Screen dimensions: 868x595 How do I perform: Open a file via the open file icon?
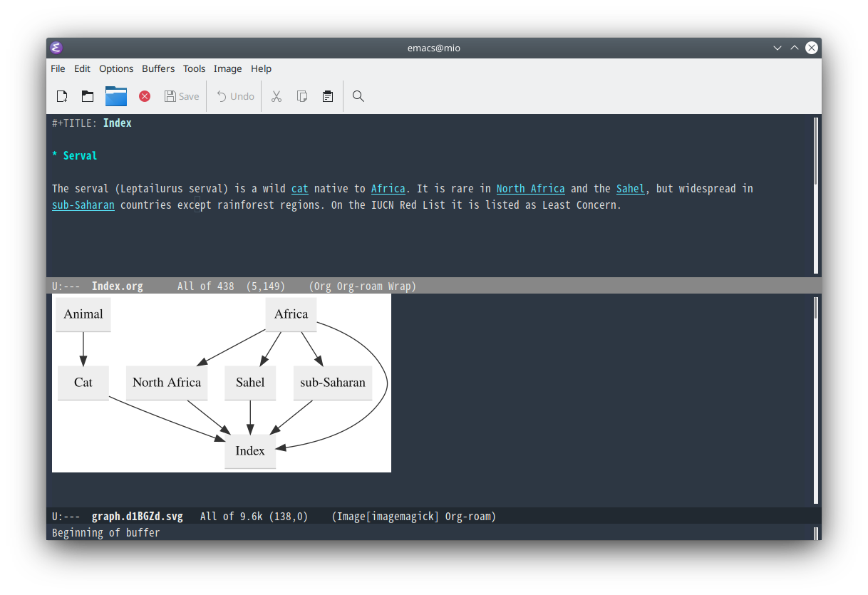(x=87, y=95)
